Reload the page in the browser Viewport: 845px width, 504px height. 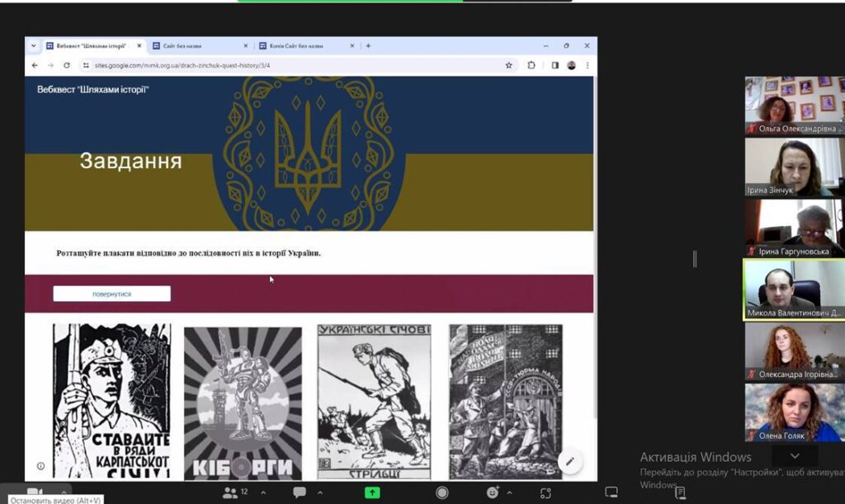point(67,65)
